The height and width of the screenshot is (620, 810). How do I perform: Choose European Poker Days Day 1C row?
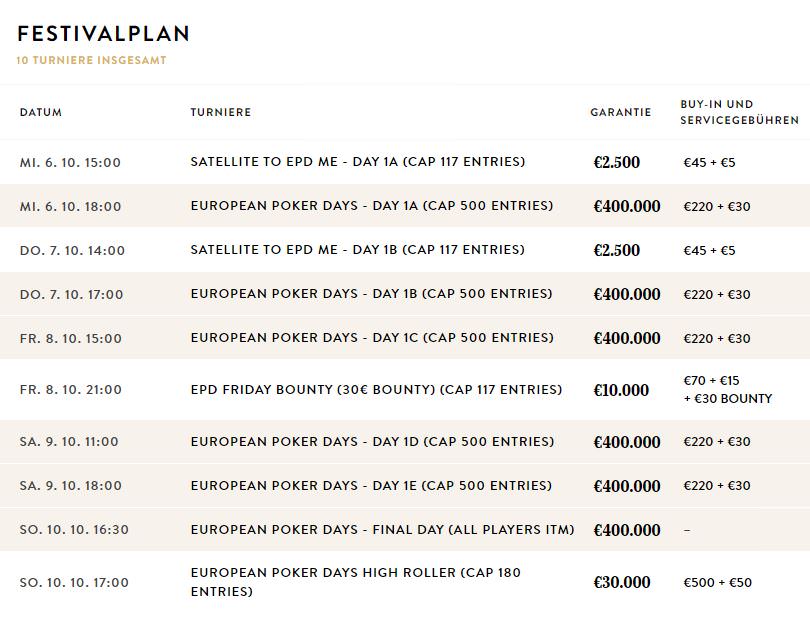pyautogui.click(x=371, y=338)
